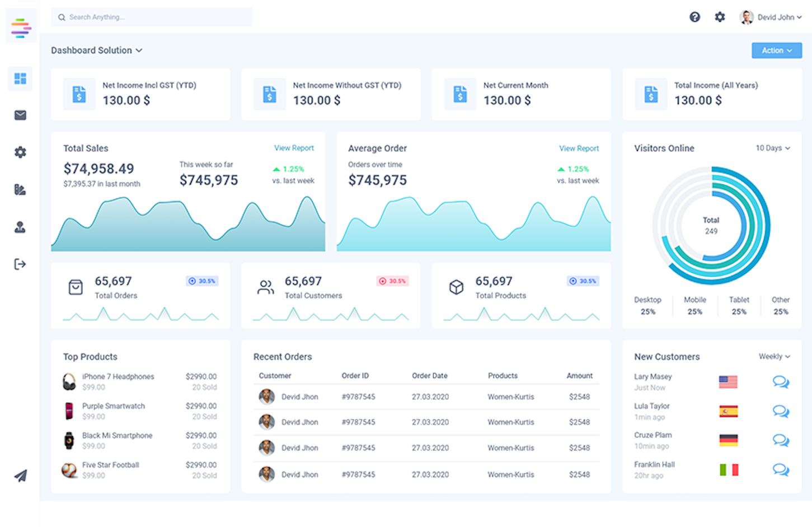812x527 pixels.
Task: Click the paper plane icon at bottom left
Action: (20, 475)
